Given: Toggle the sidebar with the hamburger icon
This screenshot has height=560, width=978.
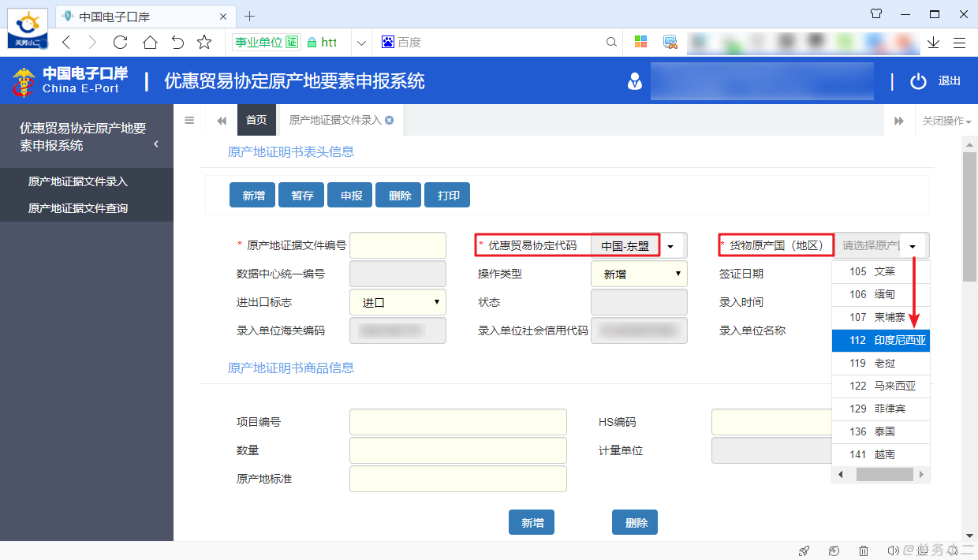Looking at the screenshot, I should click(189, 121).
